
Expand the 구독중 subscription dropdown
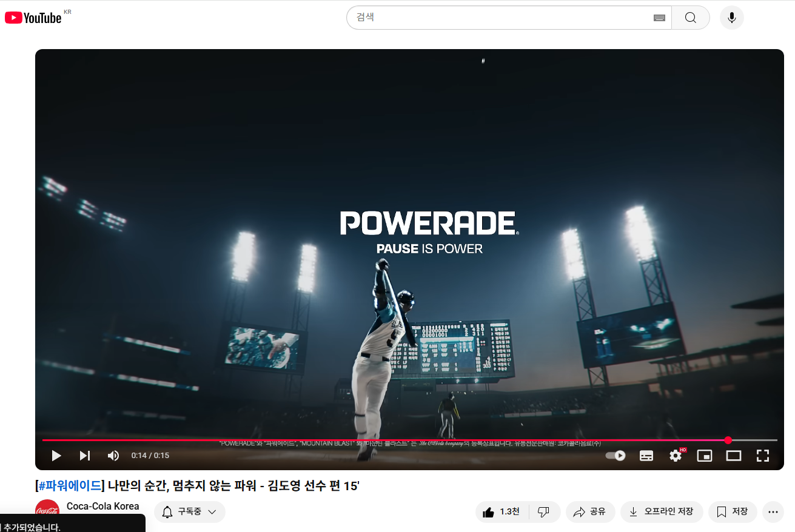pos(190,512)
